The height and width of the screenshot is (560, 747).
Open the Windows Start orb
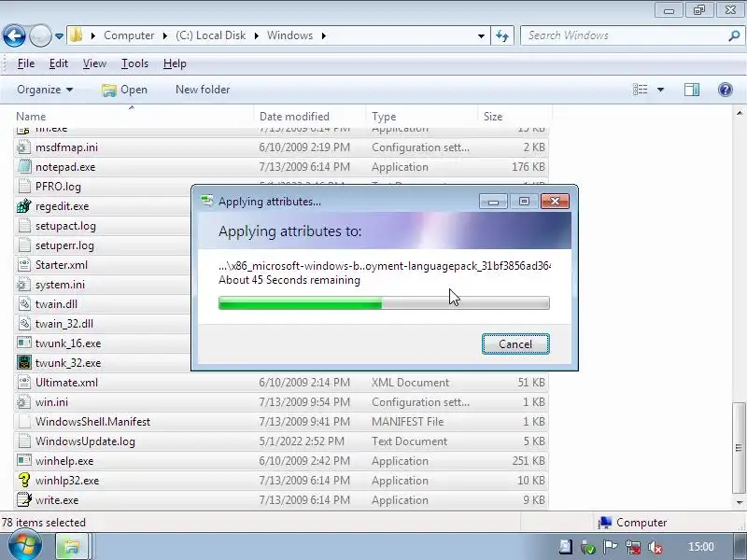point(25,546)
